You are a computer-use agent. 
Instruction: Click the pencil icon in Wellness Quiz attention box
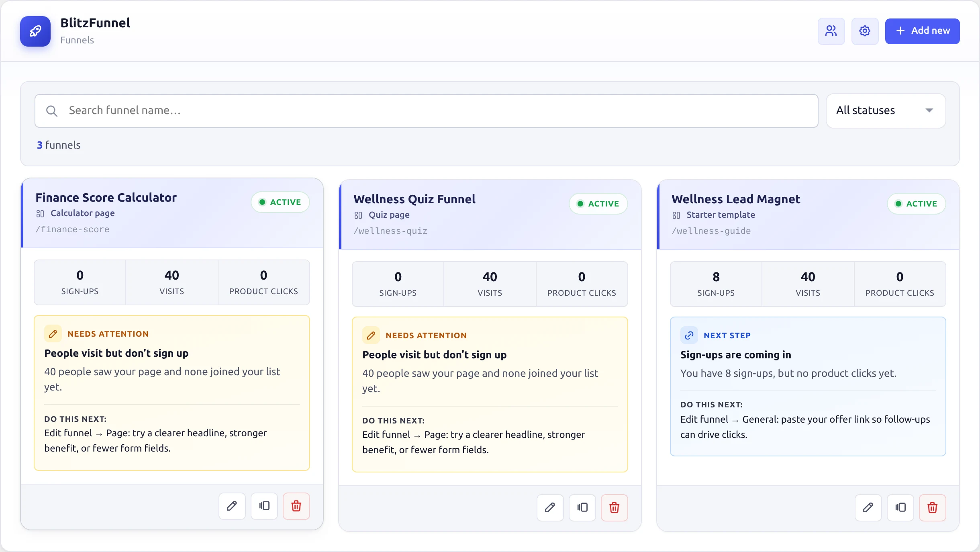click(371, 335)
